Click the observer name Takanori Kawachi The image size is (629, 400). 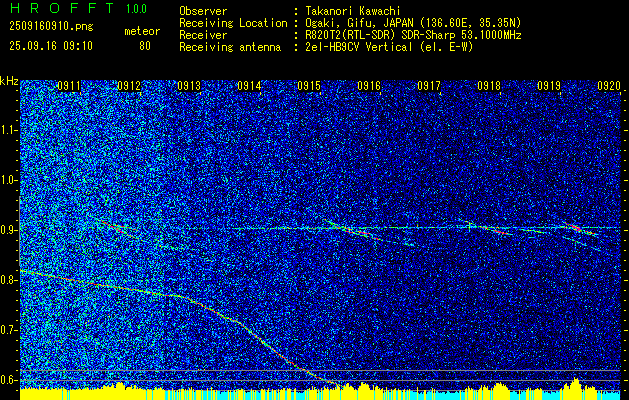click(352, 11)
